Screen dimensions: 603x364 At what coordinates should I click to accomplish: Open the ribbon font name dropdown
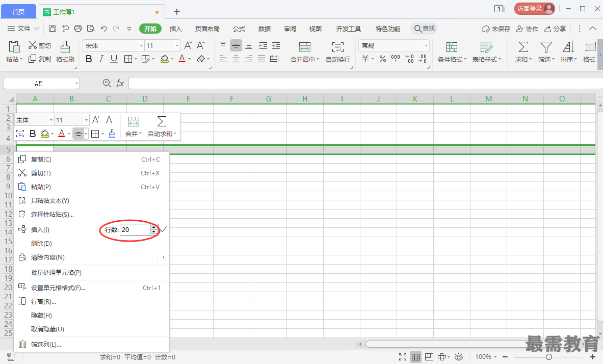click(x=141, y=45)
